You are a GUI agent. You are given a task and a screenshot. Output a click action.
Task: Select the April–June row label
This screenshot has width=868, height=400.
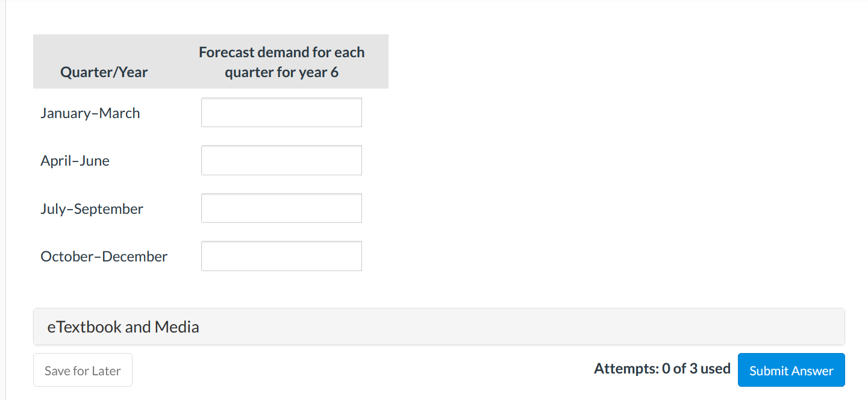pyautogui.click(x=75, y=161)
